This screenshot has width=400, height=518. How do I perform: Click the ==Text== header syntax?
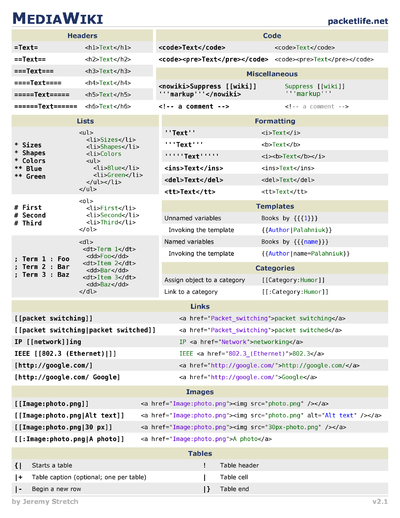pyautogui.click(x=30, y=59)
